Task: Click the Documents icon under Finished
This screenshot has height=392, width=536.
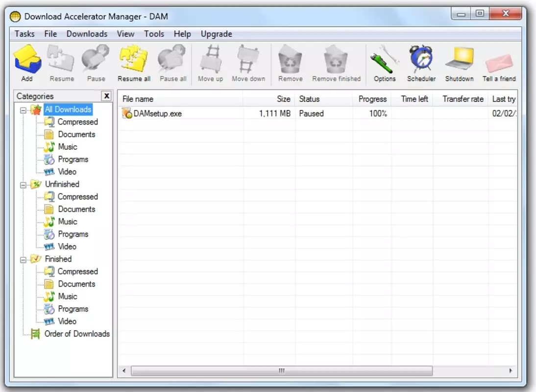Action: [49, 284]
